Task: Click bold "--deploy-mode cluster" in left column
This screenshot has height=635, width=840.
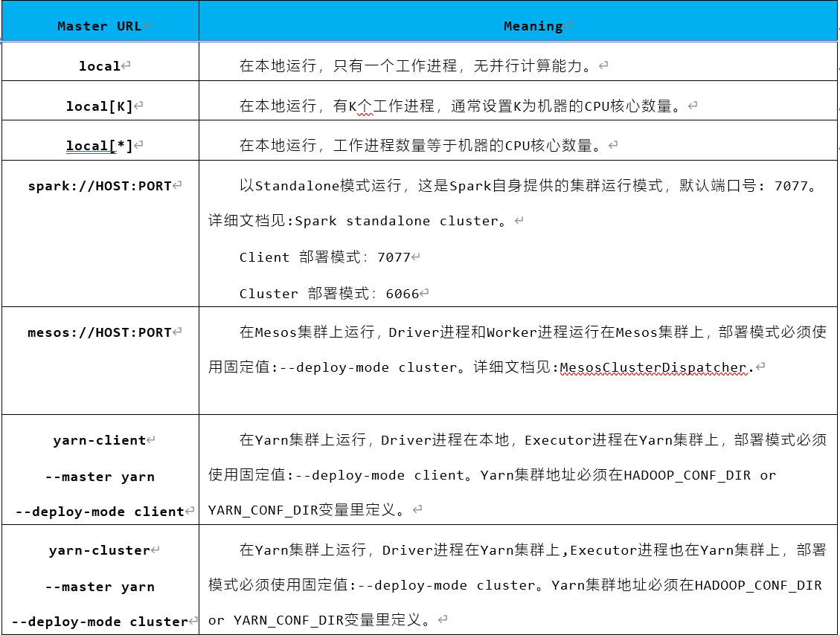Action: (100, 622)
